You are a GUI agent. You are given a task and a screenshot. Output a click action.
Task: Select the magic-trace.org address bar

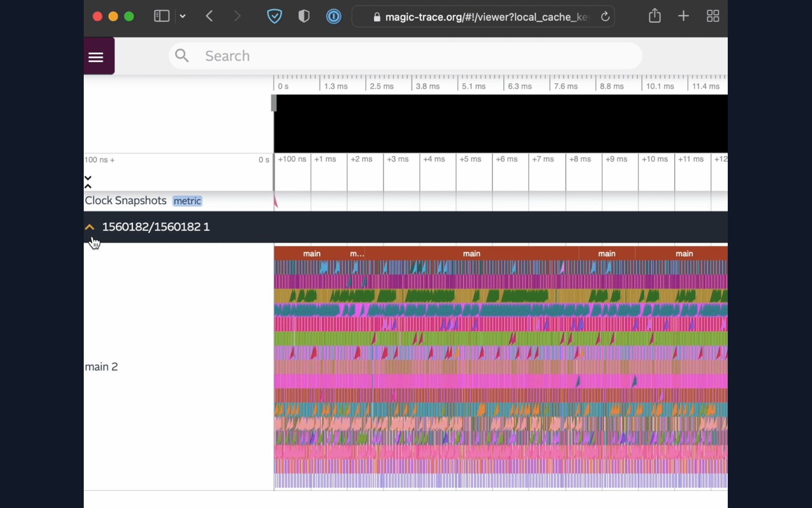pyautogui.click(x=483, y=17)
